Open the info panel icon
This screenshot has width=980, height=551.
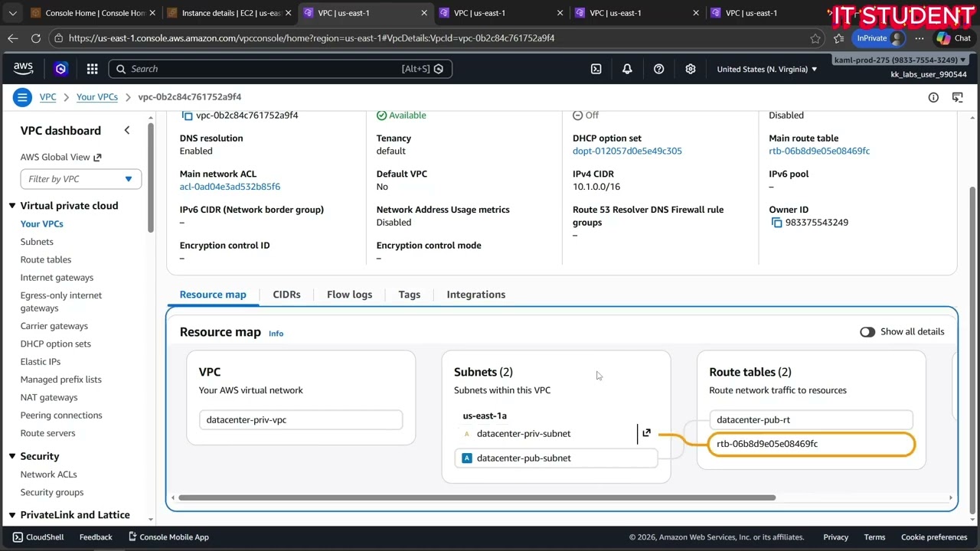pos(933,97)
